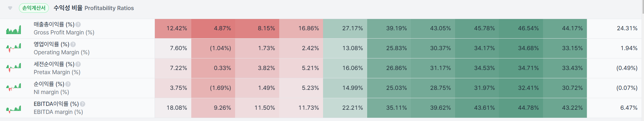Open the EBITDA margin sparkline chart
The image size is (644, 121).
coord(14,109)
